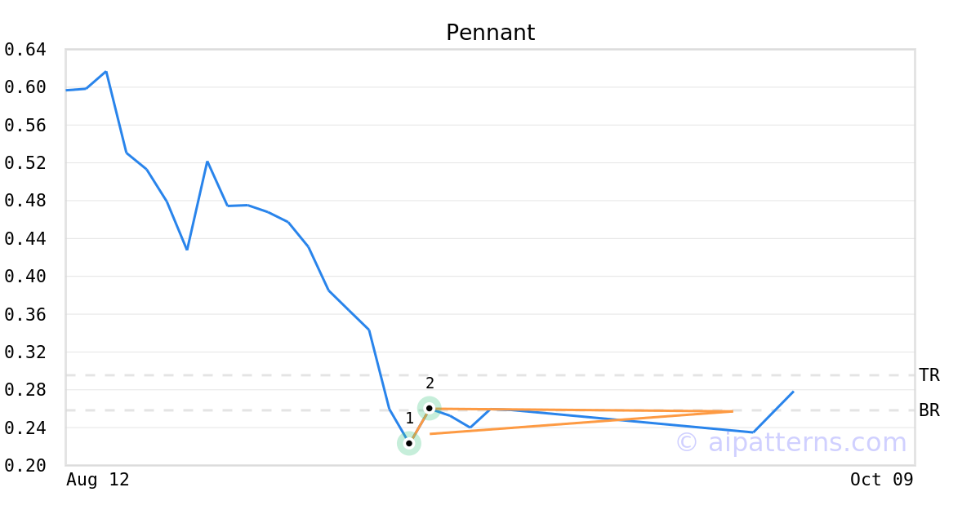Click the highest peak of the blue price line
This screenshot has width=980, height=514.
tap(106, 72)
